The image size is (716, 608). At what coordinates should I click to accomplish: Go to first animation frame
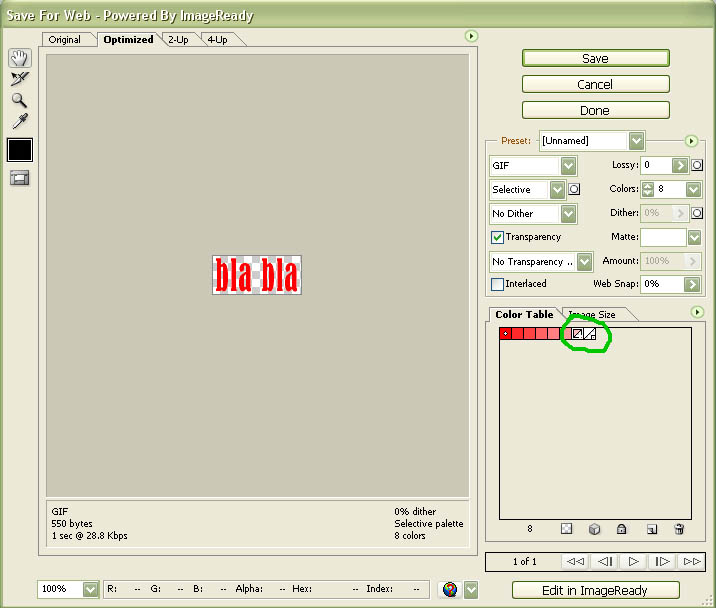click(x=575, y=561)
